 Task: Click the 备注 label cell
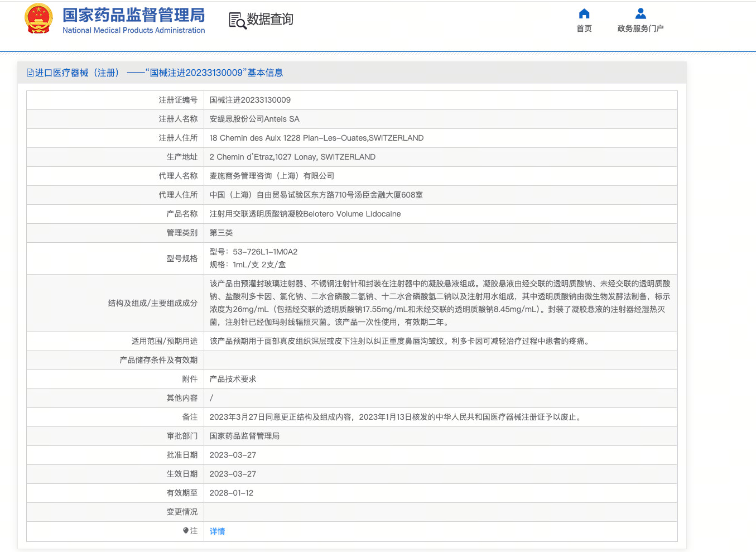tap(115, 417)
